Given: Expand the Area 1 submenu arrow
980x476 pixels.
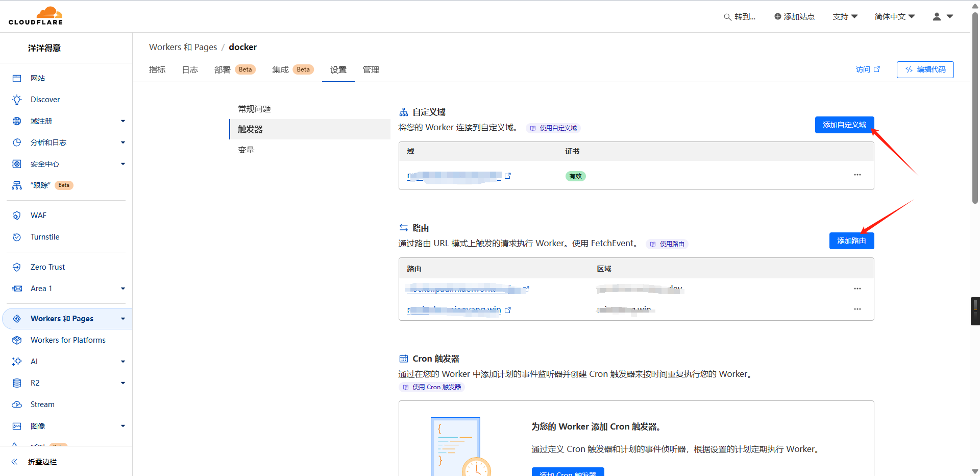Looking at the screenshot, I should 123,289.
